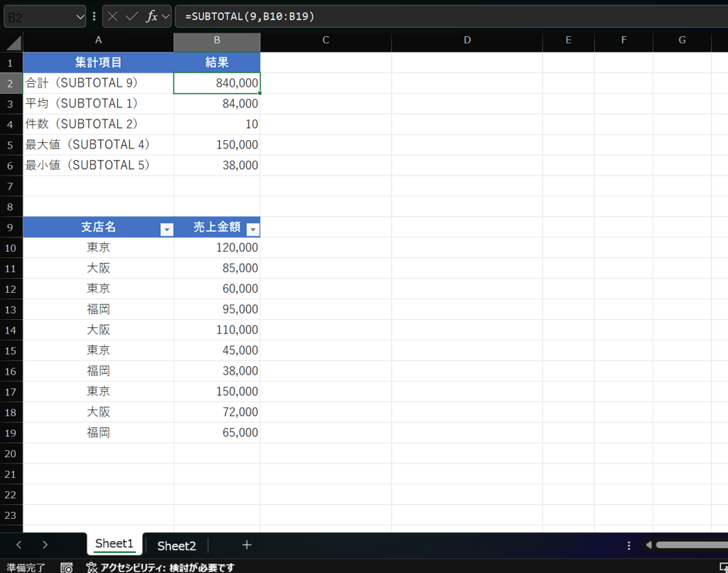Click inside the formula bar text
728x573 pixels.
pos(427,16)
